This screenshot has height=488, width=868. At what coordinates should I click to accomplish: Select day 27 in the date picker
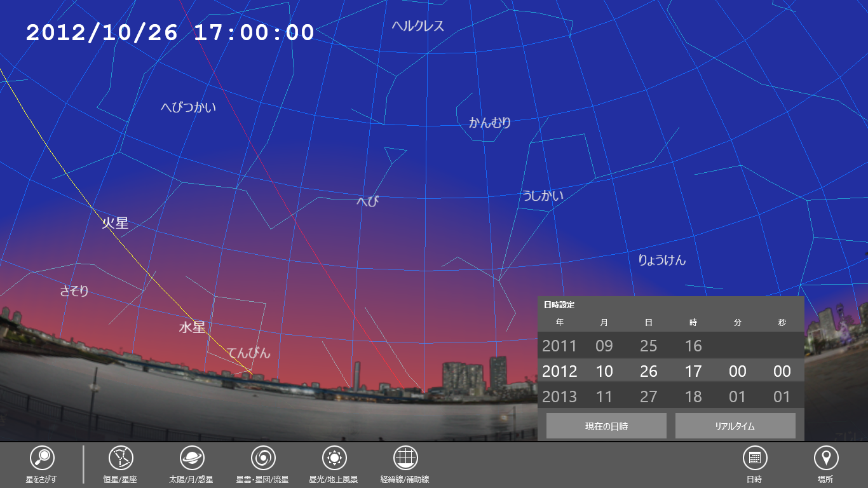649,397
